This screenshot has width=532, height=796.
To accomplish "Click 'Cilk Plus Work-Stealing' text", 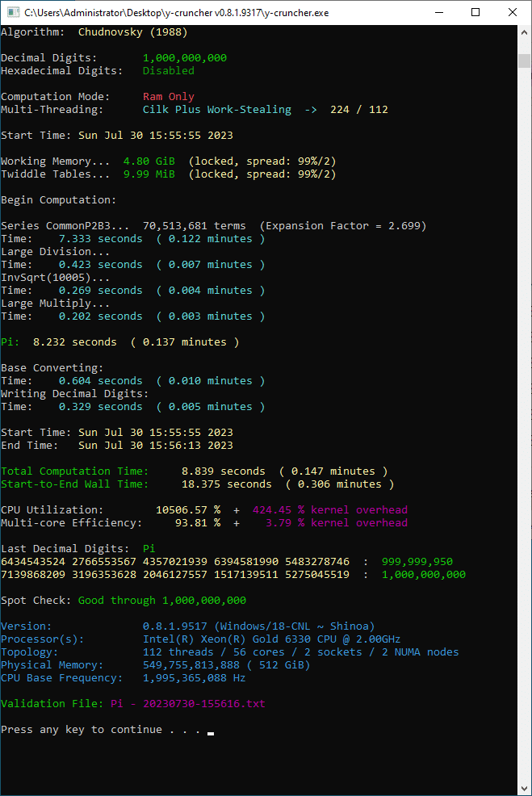I will click(217, 110).
